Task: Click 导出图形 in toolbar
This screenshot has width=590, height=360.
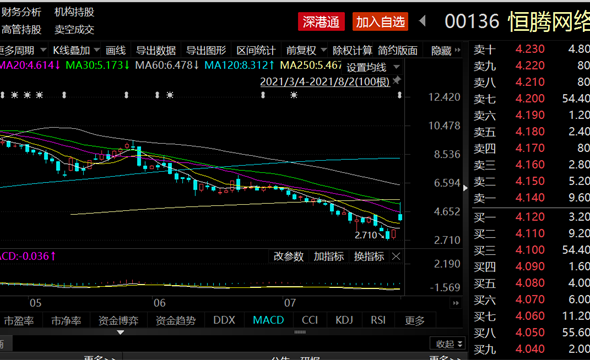Action: click(x=206, y=50)
